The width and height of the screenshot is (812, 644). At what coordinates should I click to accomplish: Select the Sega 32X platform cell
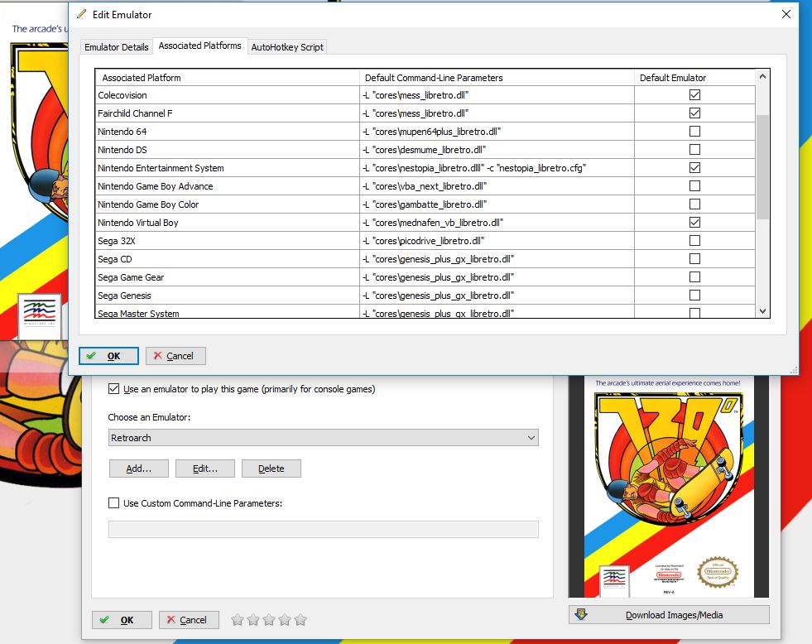tap(228, 241)
